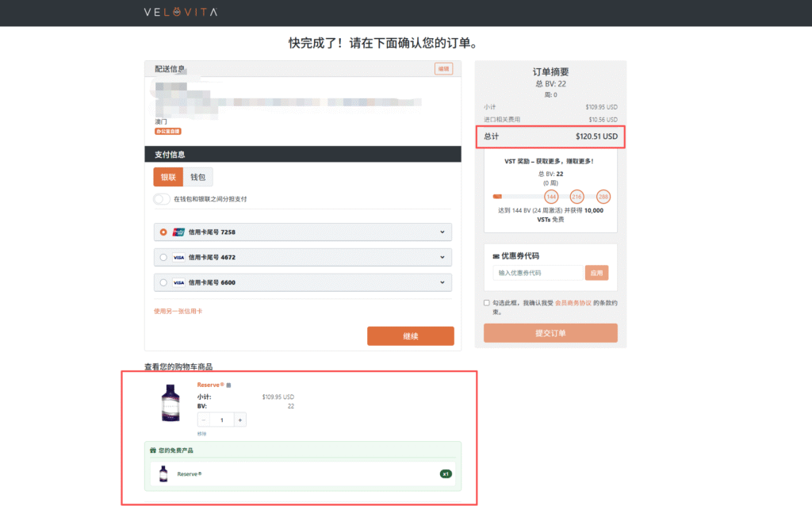
Task: Increase Reserve® quantity with the plus stepper
Action: click(239, 420)
